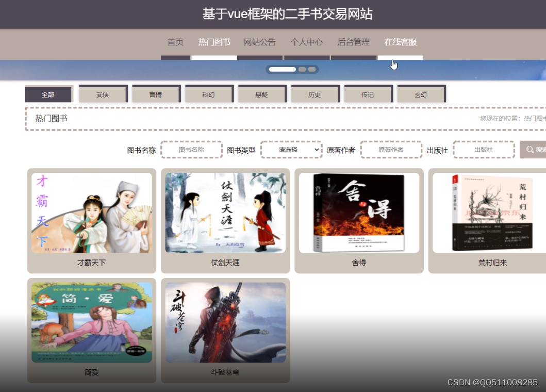Select the 历史 book category
The image size is (546, 392).
[315, 94]
